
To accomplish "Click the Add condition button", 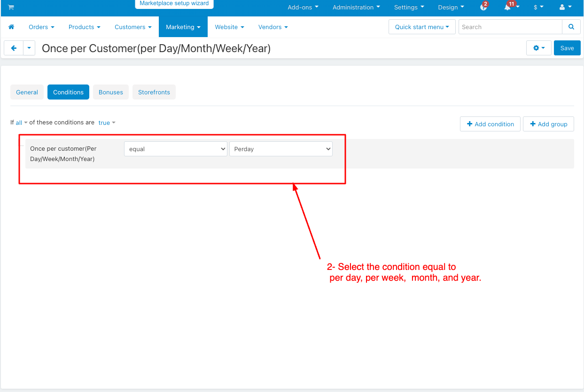I will (x=490, y=124).
